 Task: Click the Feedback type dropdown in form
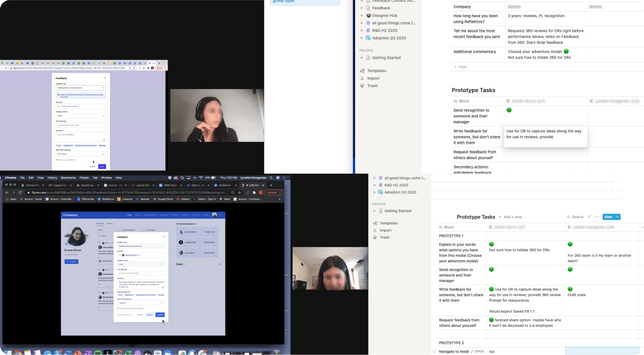[81, 88]
